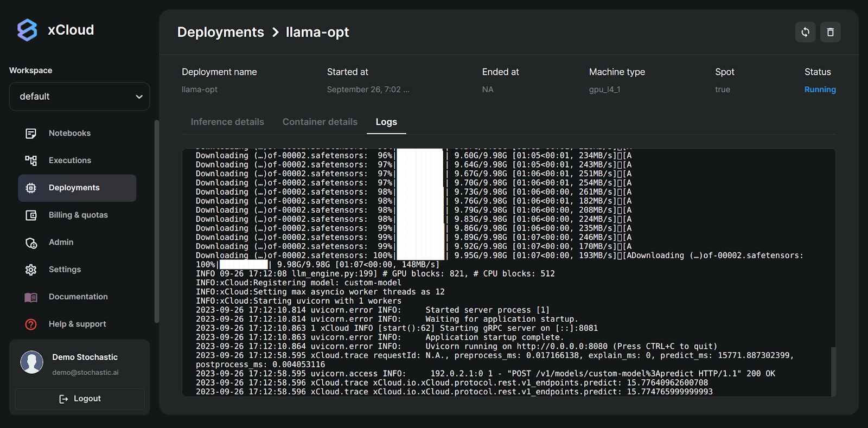Screen dimensions: 868x428
Task: Click the Running status value
Action: click(x=820, y=90)
